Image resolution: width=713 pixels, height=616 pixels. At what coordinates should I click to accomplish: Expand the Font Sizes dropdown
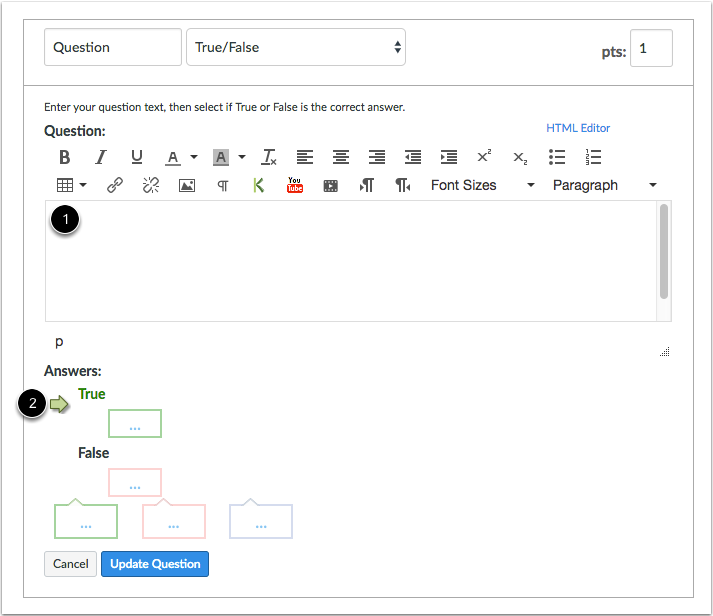(482, 185)
